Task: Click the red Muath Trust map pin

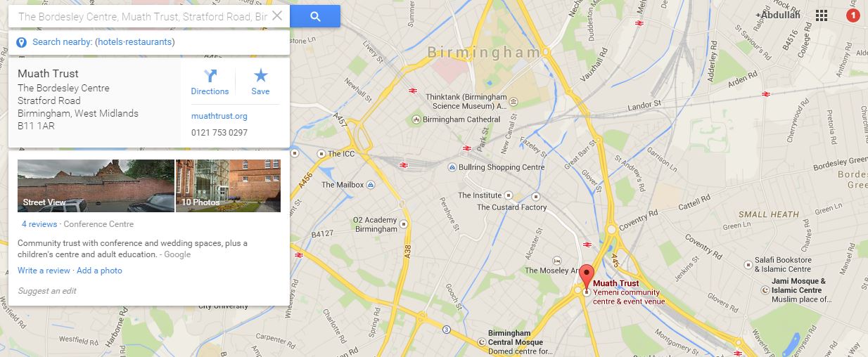Action: [x=586, y=278]
